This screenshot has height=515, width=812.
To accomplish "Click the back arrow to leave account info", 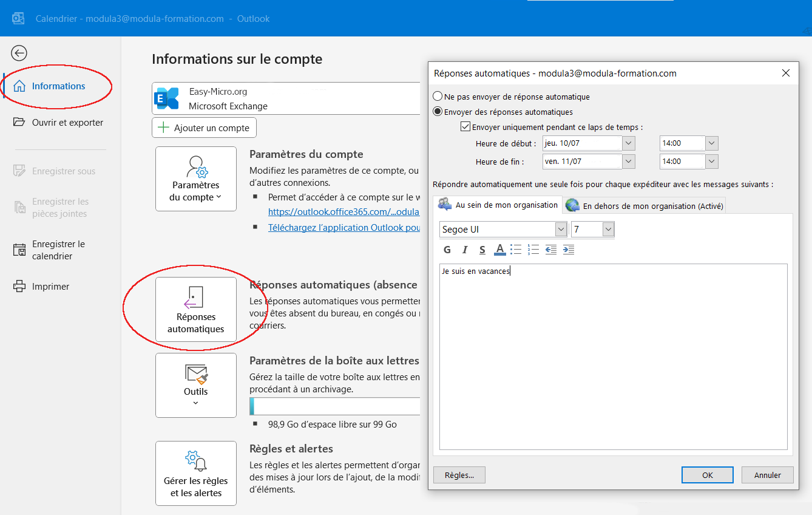I will 19,53.
